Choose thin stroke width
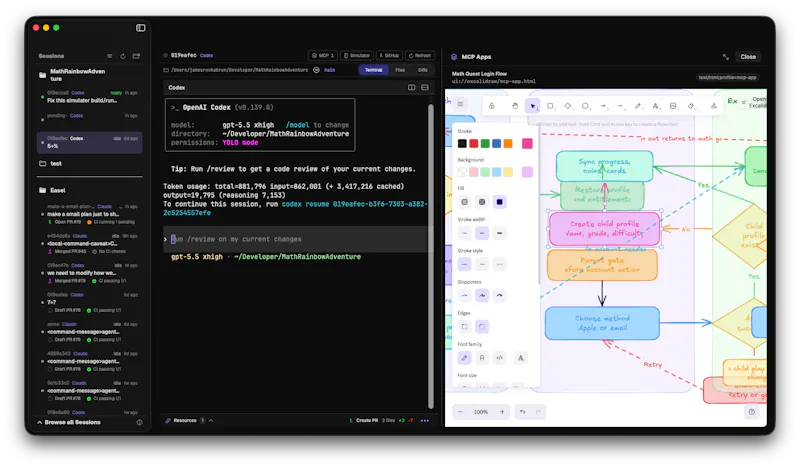The height and width of the screenshot is (468, 800). (464, 233)
